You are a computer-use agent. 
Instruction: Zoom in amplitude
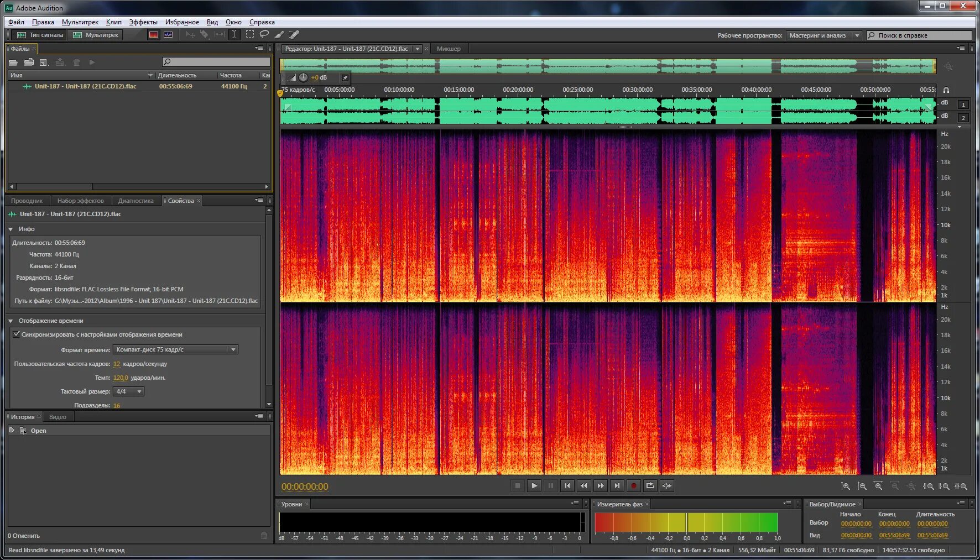click(846, 486)
